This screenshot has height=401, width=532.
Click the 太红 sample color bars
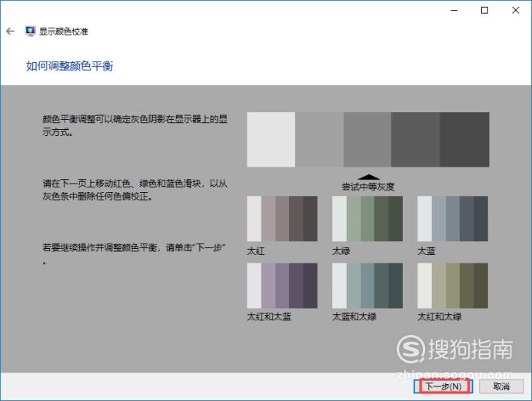282,219
